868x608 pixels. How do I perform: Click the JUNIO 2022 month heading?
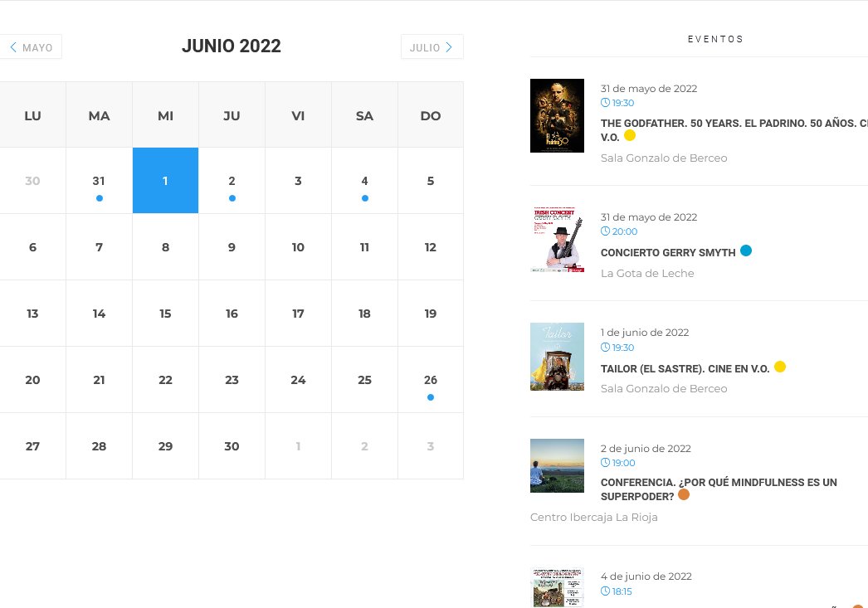[232, 46]
